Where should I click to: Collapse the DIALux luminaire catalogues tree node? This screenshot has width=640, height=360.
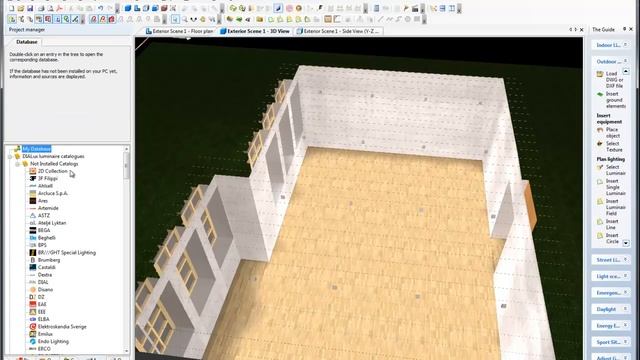tap(10, 156)
